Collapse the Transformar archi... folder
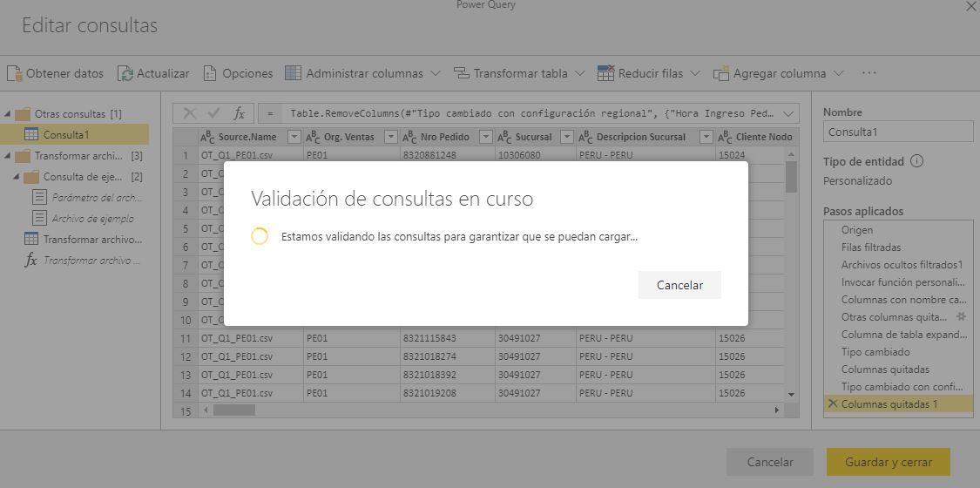980x488 pixels. [x=8, y=156]
